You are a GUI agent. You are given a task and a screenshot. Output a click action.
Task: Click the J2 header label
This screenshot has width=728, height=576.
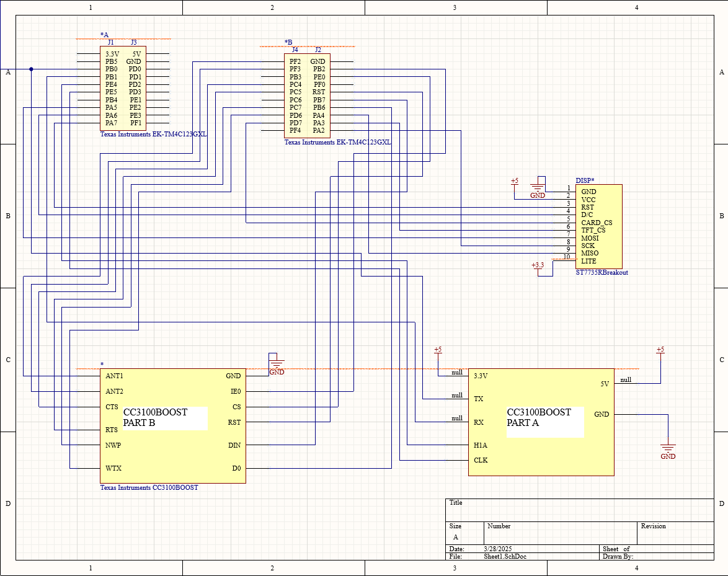pyautogui.click(x=318, y=50)
